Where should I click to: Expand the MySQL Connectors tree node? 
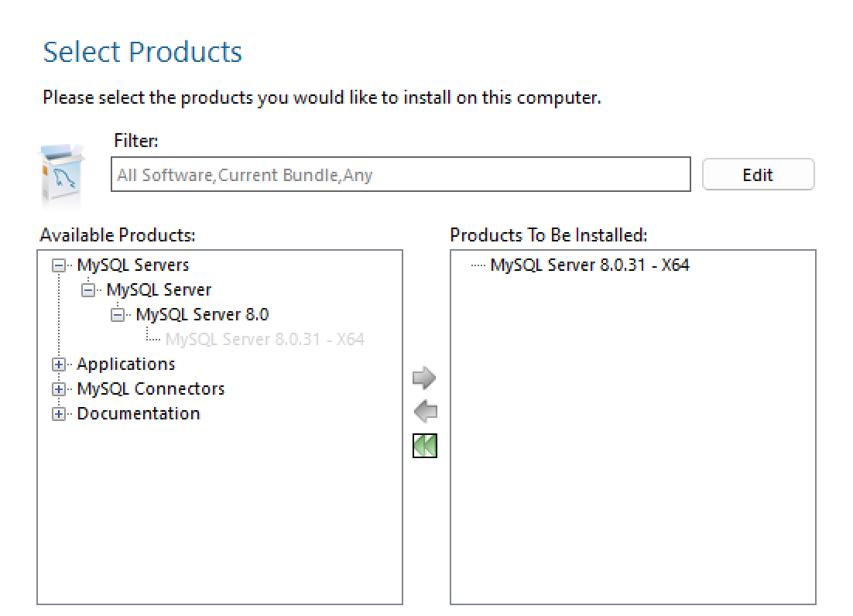click(x=59, y=389)
